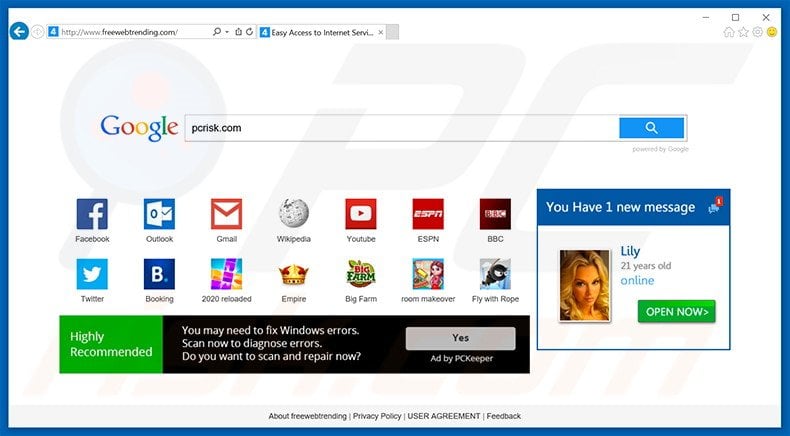Open the Privacy Policy link
Screen dimensions: 790x436
(x=377, y=416)
